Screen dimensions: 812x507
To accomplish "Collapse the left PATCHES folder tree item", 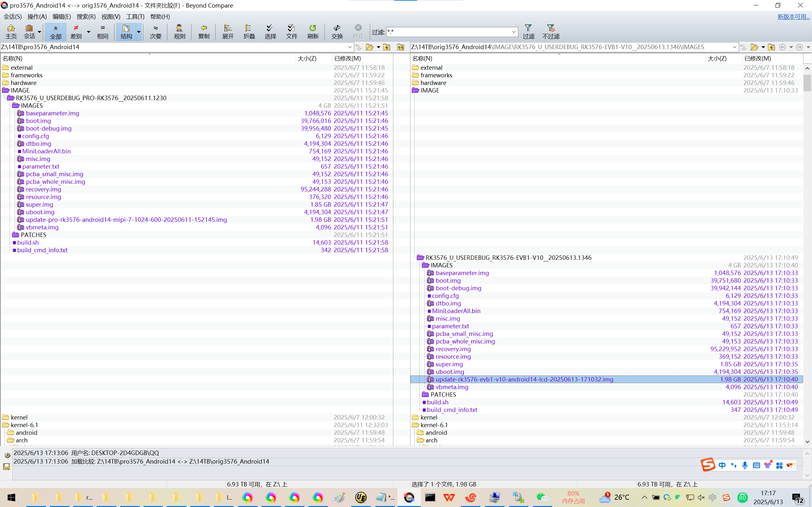I will (x=16, y=235).
